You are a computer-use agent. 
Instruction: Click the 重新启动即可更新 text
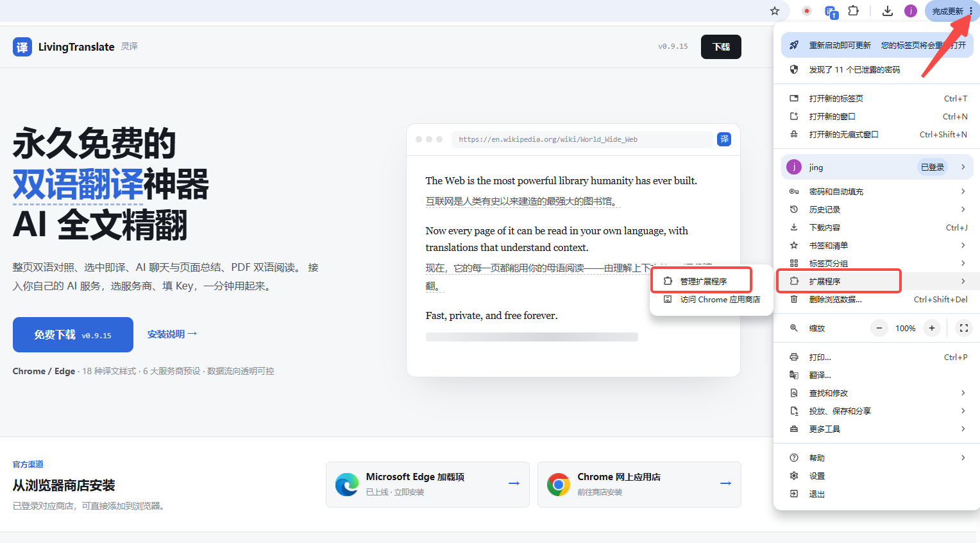(x=840, y=45)
